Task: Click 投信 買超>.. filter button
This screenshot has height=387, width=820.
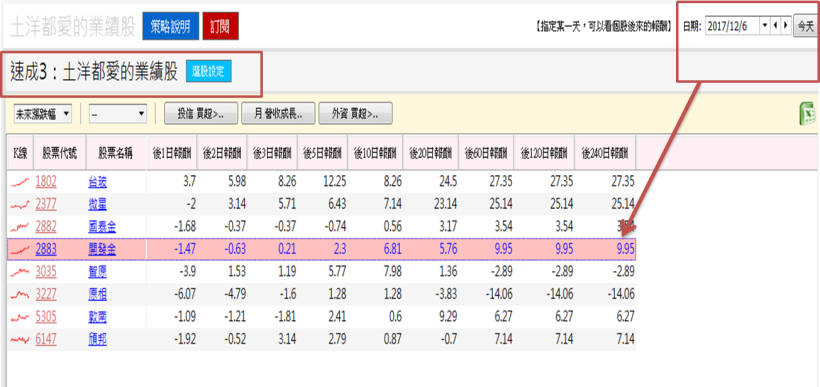Action: click(x=201, y=113)
